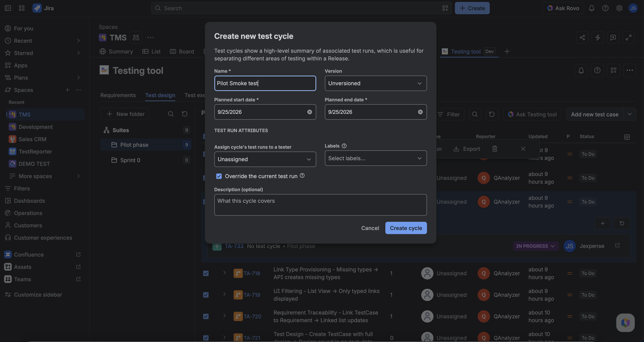Expand the TA-718 row chevron
644x342 pixels.
pyautogui.click(x=224, y=273)
